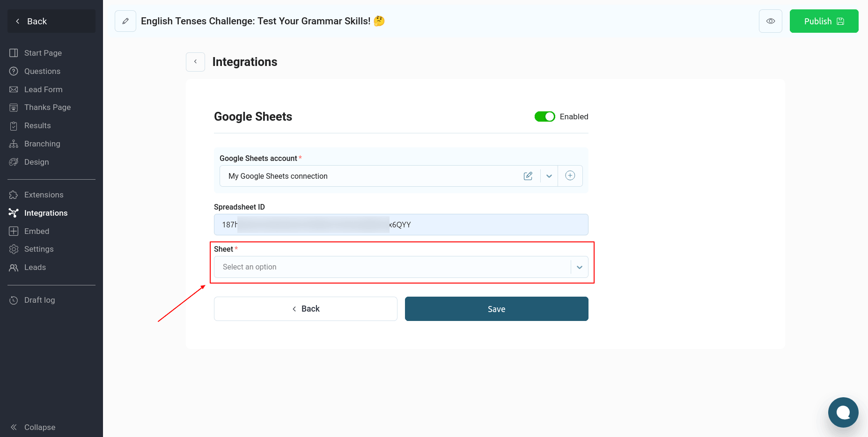
Task: Open the Design section in sidebar
Action: click(x=37, y=162)
